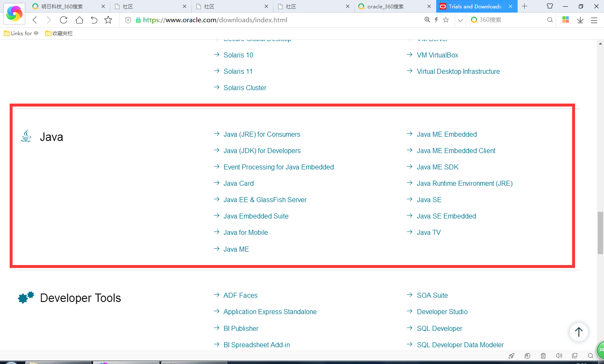This screenshot has height=364, width=604.
Task: Click the Developer Tools gears icon
Action: (26, 297)
